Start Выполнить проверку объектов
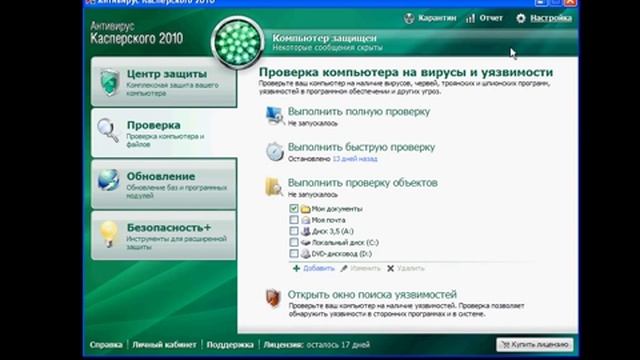The height and width of the screenshot is (360, 640). [x=362, y=182]
